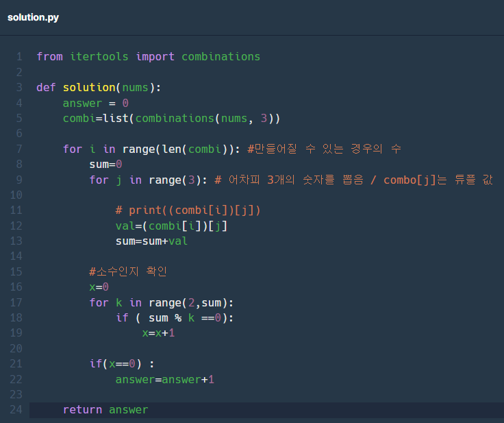Click the comment '#만들어질 수 있는 경우의 수'

point(325,149)
